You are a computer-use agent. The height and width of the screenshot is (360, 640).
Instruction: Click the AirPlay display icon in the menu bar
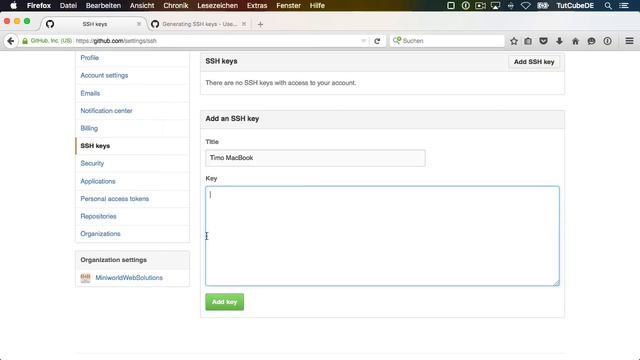(x=495, y=5)
